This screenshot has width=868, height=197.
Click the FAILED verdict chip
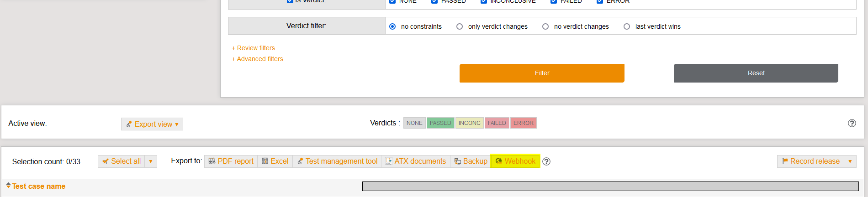point(497,123)
